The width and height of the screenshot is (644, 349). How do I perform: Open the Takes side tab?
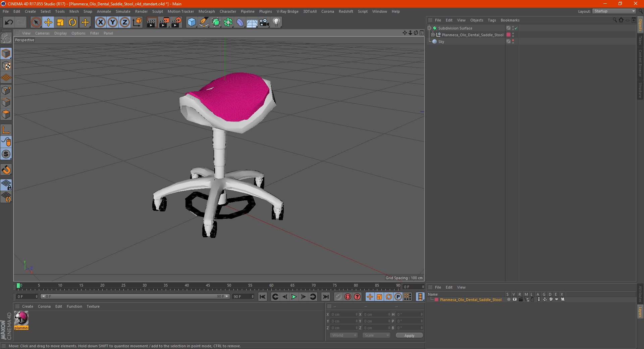pos(640,41)
